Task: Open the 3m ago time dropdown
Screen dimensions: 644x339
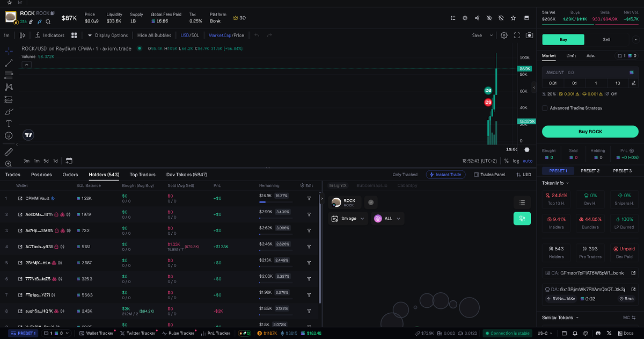Action: click(349, 219)
